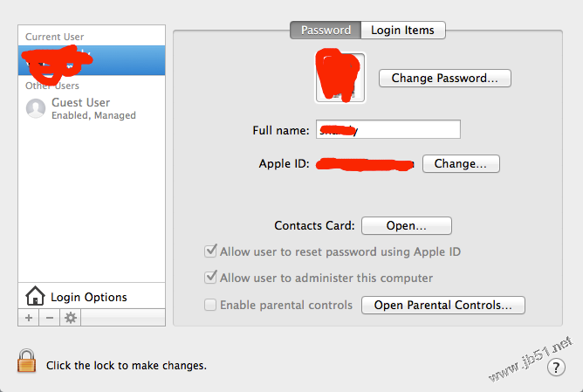Toggle Allow user to reset password checkbox

point(210,251)
